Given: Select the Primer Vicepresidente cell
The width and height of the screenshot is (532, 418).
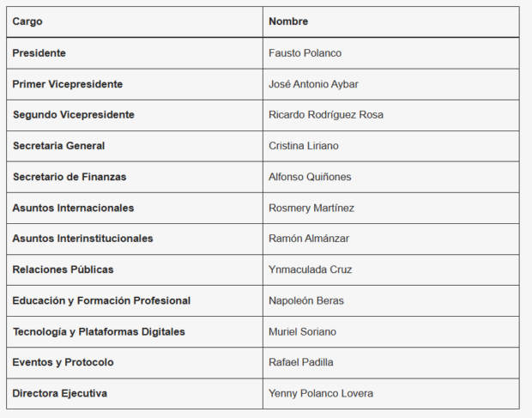Looking at the screenshot, I should 135,84.
